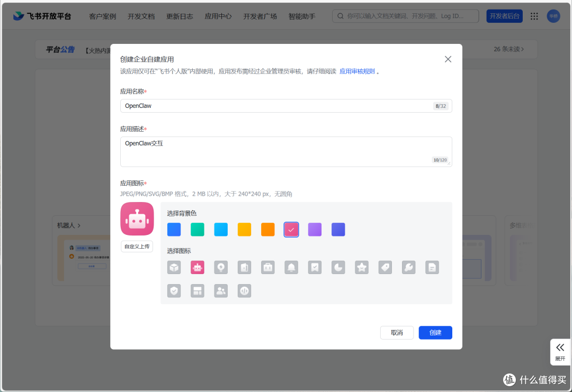Click the large robot icon preview

tap(137, 219)
